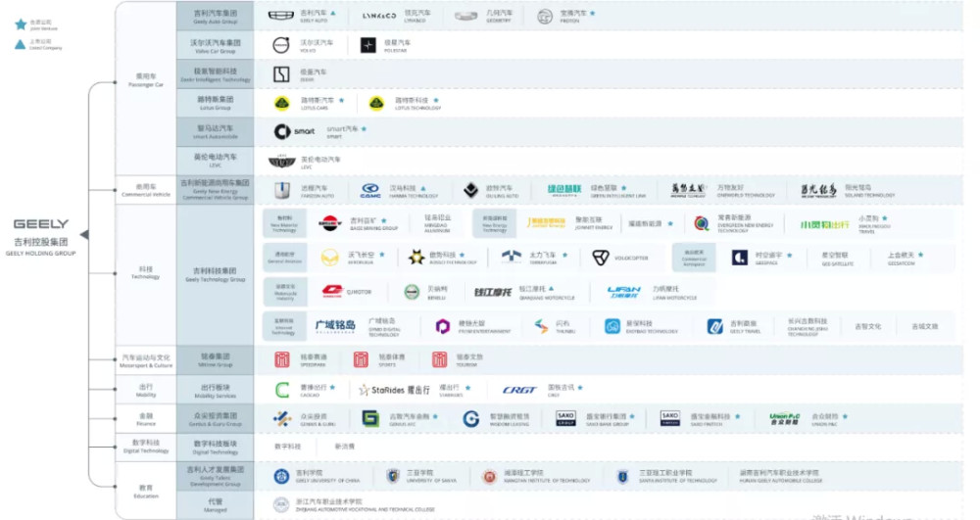Click the blue Ekeybao Technology square logo
Image resolution: width=980 pixels, height=520 pixels.
point(612,326)
